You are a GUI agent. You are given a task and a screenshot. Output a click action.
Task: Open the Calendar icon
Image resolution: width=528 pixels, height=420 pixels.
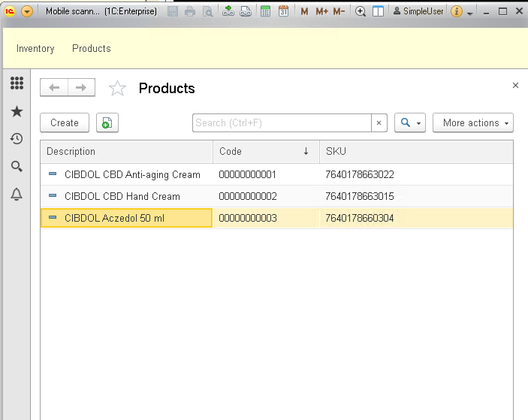(x=284, y=11)
